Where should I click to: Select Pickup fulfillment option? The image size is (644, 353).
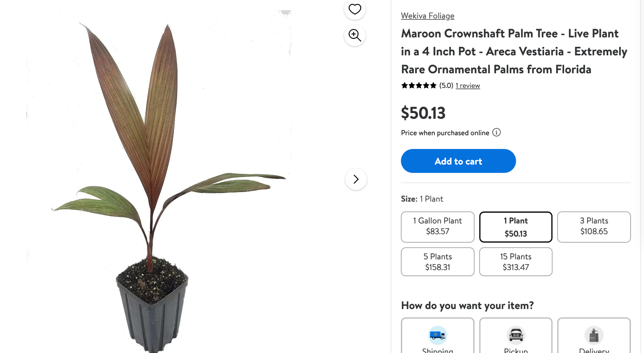coord(516,336)
